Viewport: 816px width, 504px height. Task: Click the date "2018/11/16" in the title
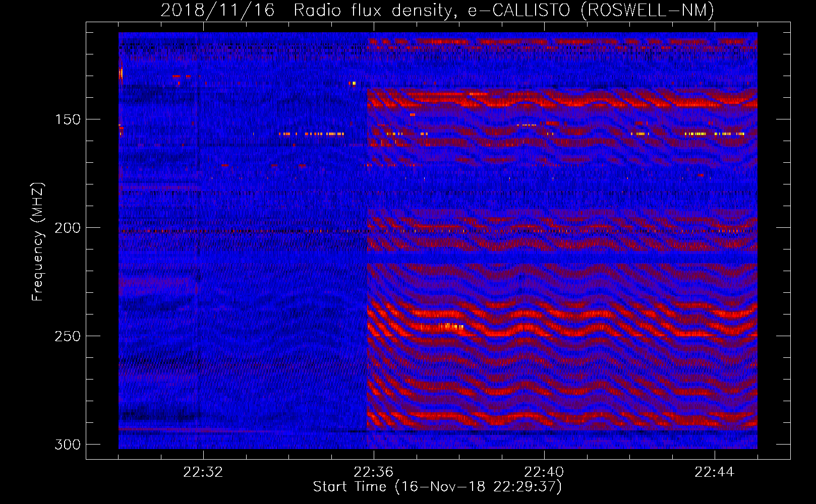(x=217, y=10)
